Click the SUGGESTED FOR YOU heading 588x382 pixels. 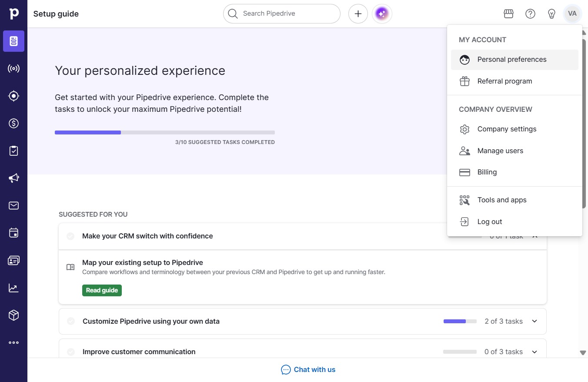click(93, 214)
